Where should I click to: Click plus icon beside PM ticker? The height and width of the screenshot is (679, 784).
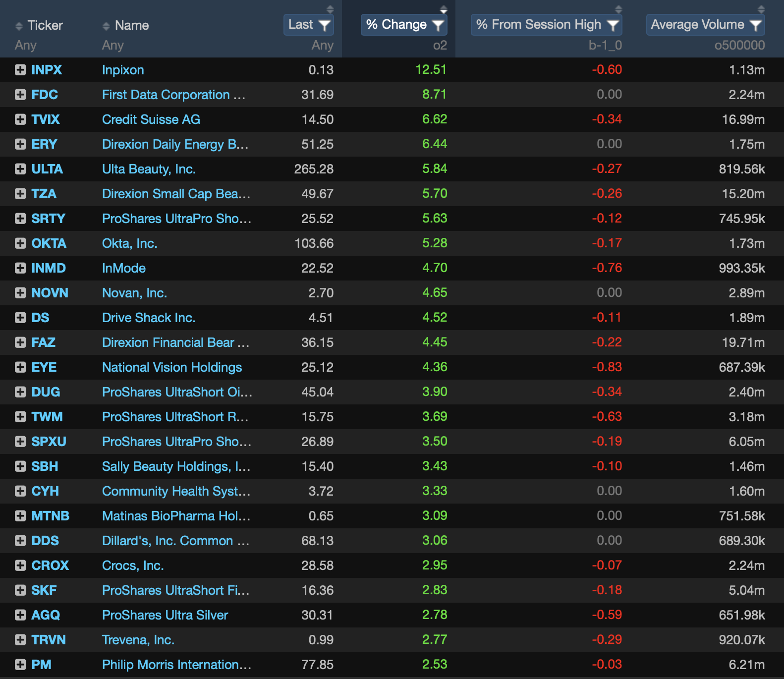pyautogui.click(x=20, y=665)
